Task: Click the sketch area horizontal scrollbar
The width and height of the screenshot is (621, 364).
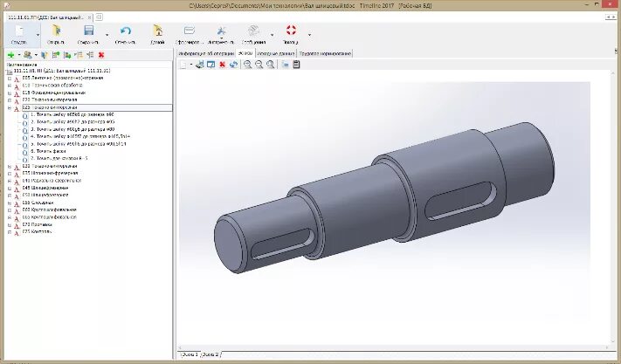Action: tap(394, 347)
